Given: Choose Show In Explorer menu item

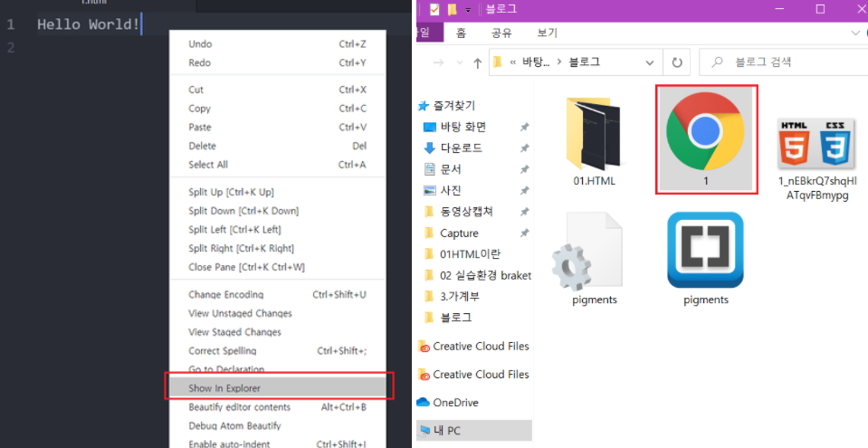Looking at the screenshot, I should [x=277, y=388].
